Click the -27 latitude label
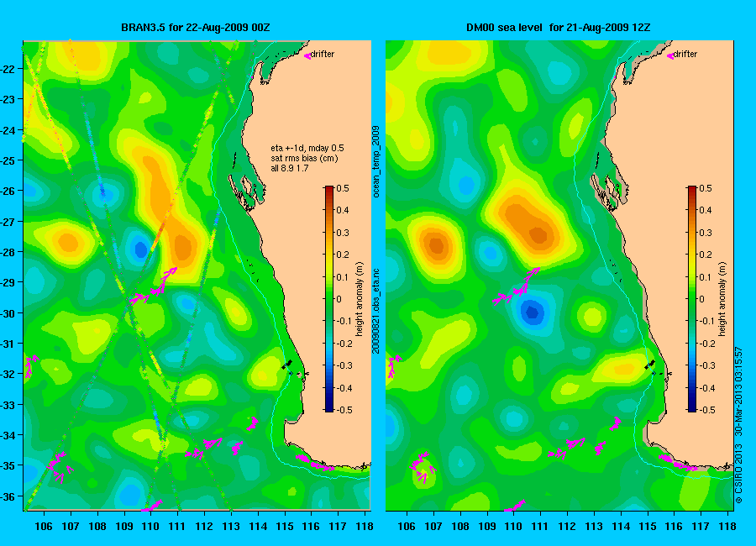The height and width of the screenshot is (546, 756). tap(9, 222)
